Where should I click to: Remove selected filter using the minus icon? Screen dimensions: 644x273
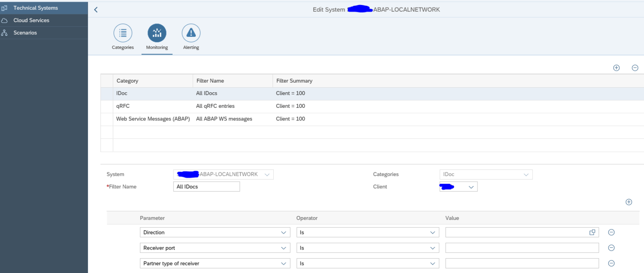coord(635,68)
